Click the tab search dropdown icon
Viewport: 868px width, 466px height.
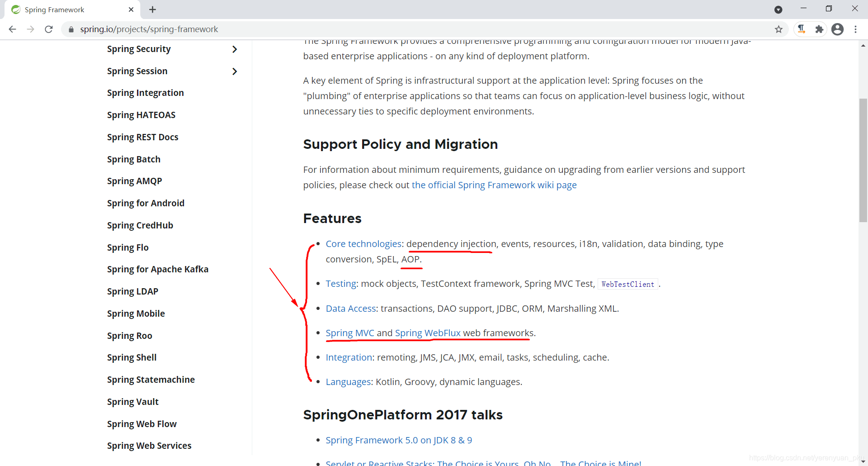pyautogui.click(x=778, y=10)
